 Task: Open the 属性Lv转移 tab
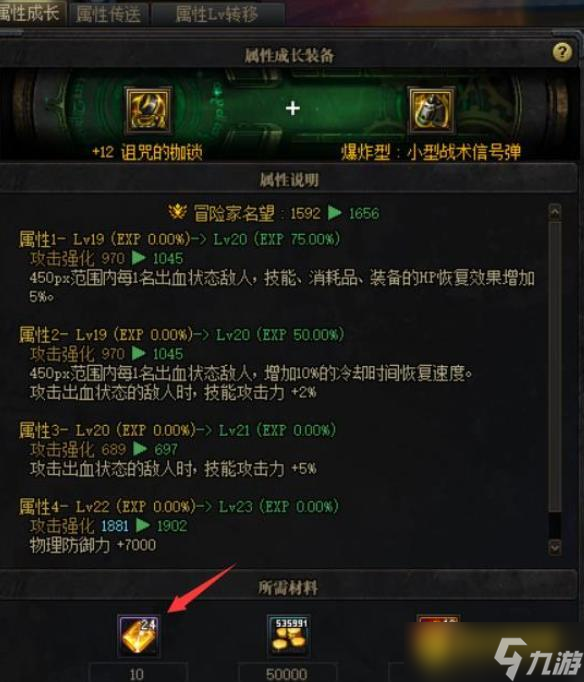(x=217, y=14)
